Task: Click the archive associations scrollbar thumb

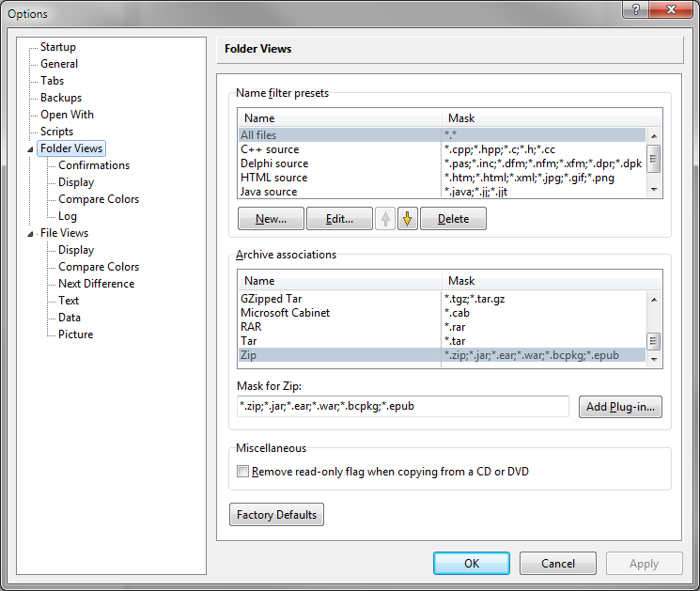Action: (x=654, y=341)
